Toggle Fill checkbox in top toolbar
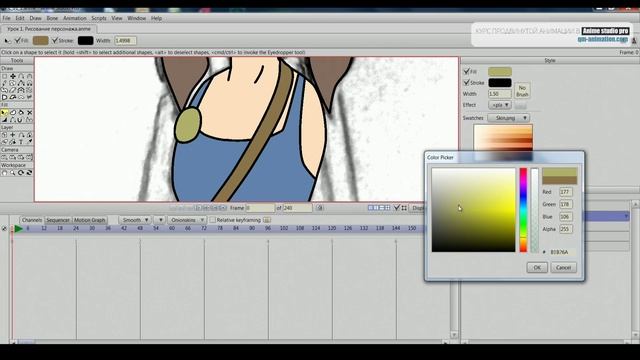This screenshot has height=360, width=640. click(18, 40)
